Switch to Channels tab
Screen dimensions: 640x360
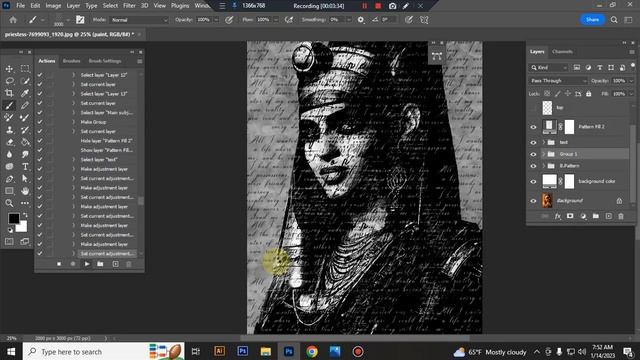click(562, 52)
